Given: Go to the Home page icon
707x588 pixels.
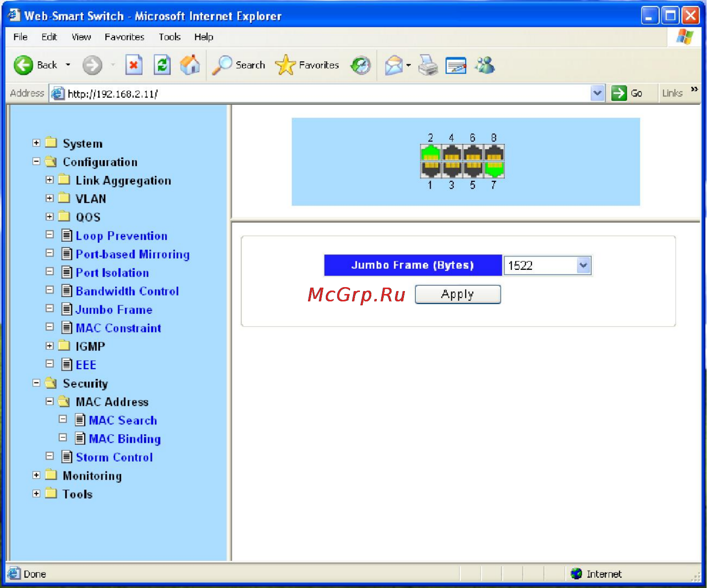Looking at the screenshot, I should pos(190,65).
